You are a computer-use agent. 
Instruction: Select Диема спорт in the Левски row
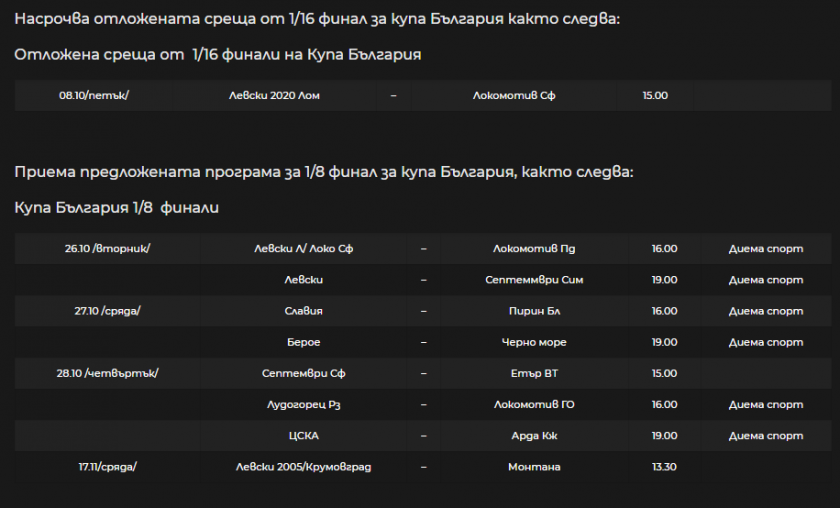coord(765,280)
